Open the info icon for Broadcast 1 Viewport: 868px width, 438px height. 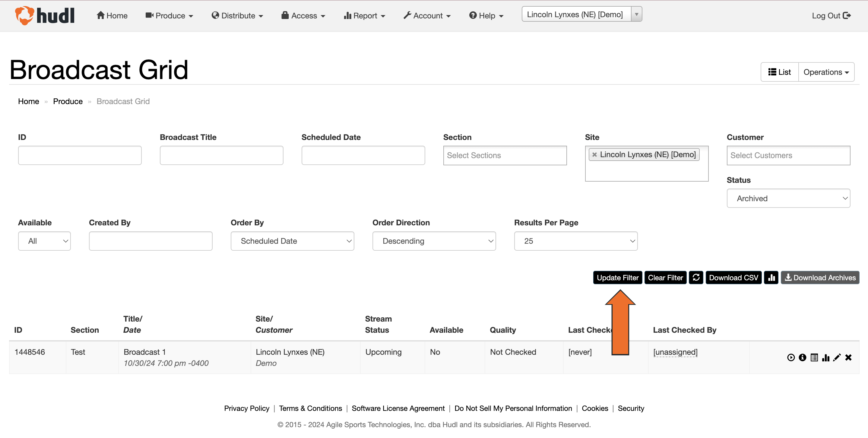[802, 357]
